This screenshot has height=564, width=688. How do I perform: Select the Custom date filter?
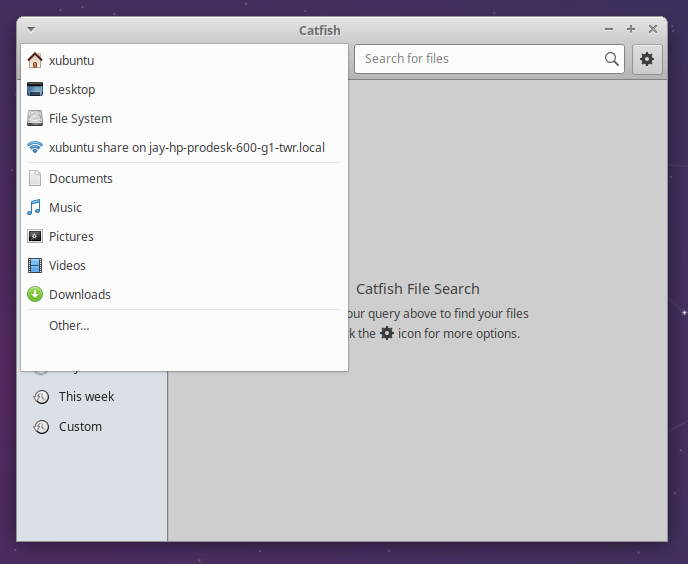[80, 426]
